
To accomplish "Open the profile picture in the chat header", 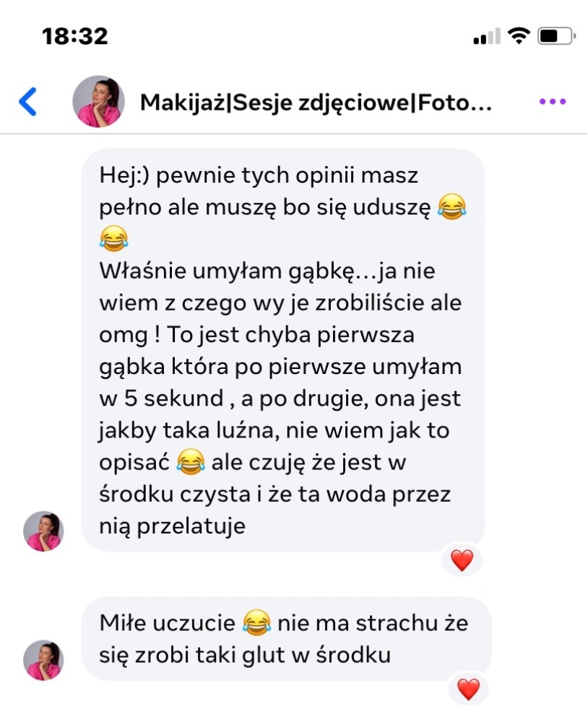I will tap(99, 101).
